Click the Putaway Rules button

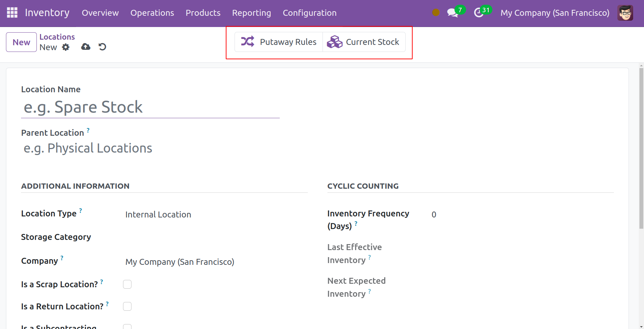pyautogui.click(x=279, y=42)
